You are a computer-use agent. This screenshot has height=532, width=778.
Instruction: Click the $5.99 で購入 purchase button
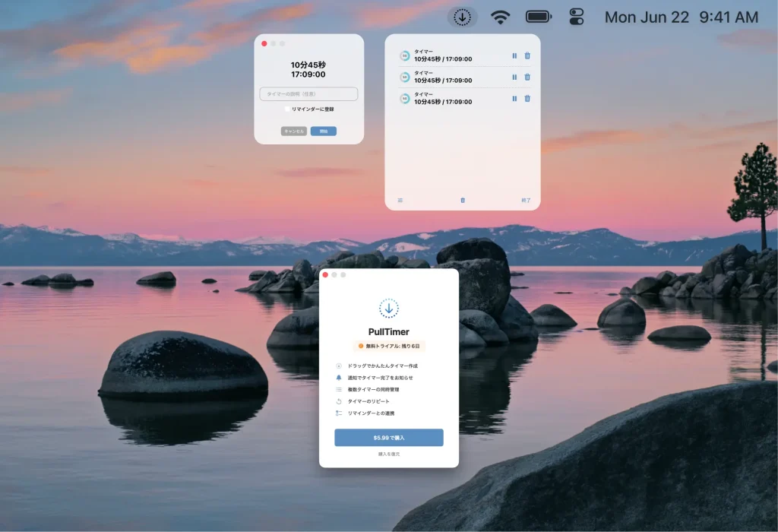tap(389, 438)
